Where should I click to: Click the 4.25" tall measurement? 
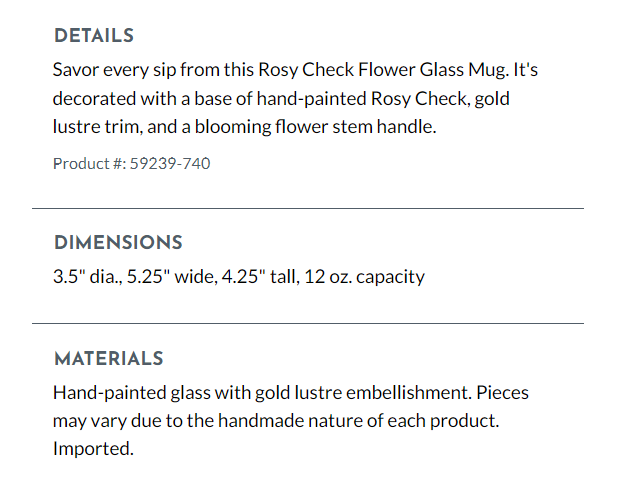point(260,277)
